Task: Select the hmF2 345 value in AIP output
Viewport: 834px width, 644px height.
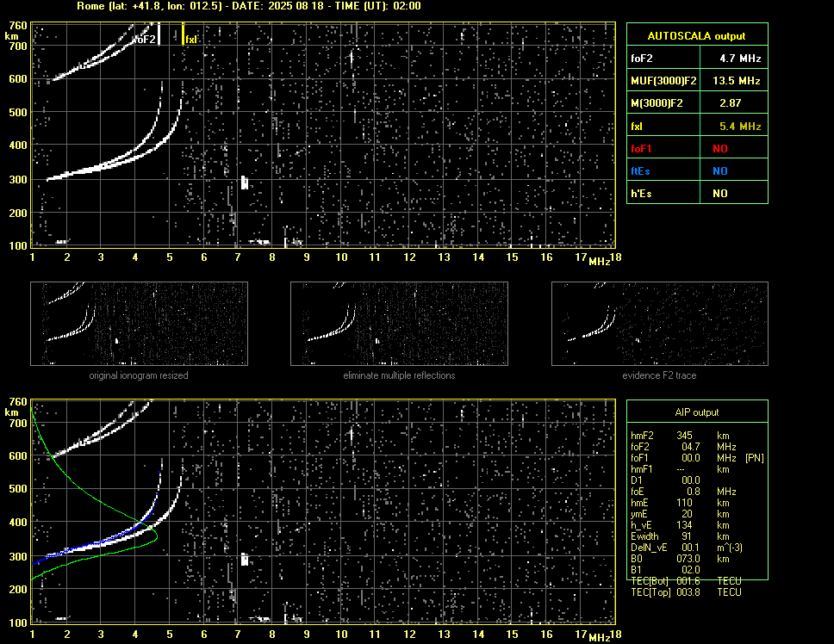Action: point(684,436)
